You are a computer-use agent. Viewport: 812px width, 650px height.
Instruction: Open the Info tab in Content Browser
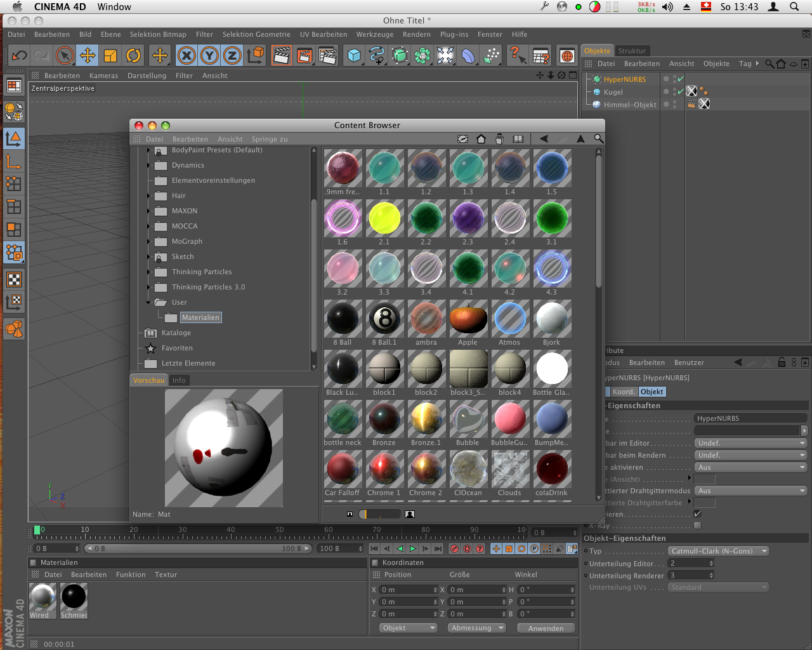click(179, 380)
